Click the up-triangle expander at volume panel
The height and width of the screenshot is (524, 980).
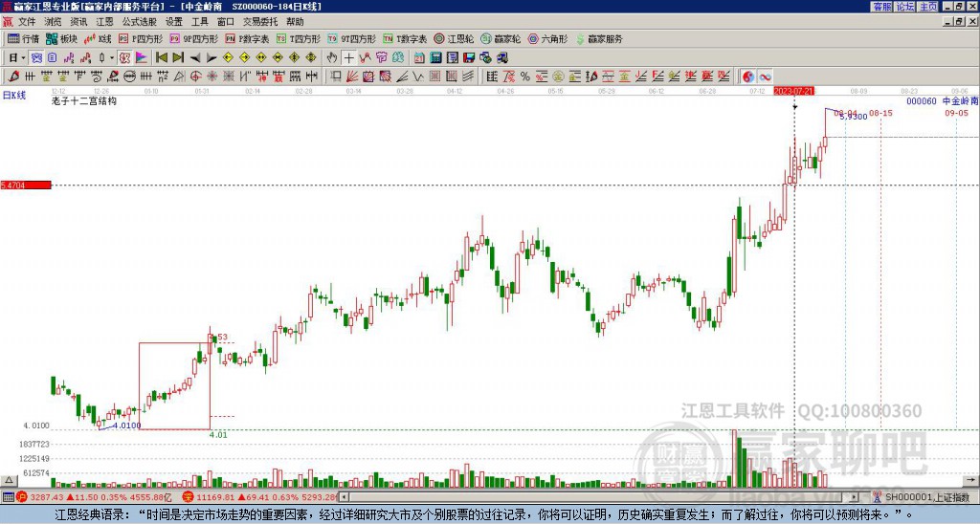coord(8,480)
